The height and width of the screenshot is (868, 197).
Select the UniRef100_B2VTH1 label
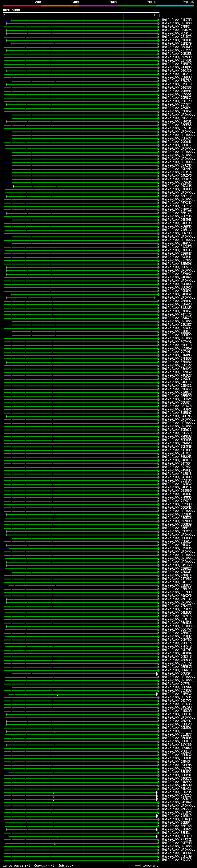click(177, 128)
